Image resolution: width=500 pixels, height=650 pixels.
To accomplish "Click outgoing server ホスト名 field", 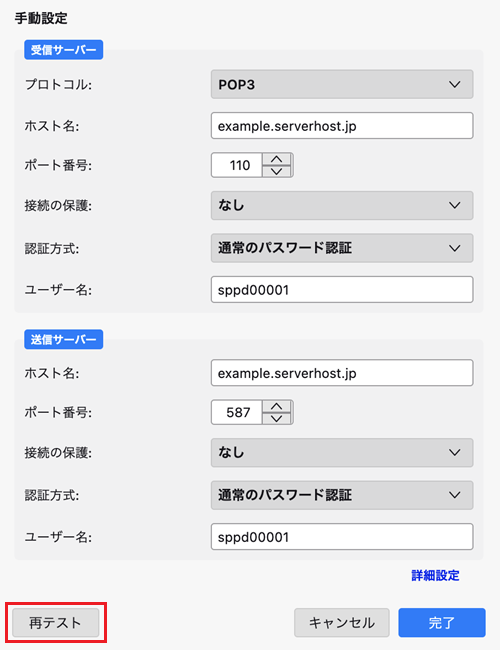I will click(x=342, y=373).
